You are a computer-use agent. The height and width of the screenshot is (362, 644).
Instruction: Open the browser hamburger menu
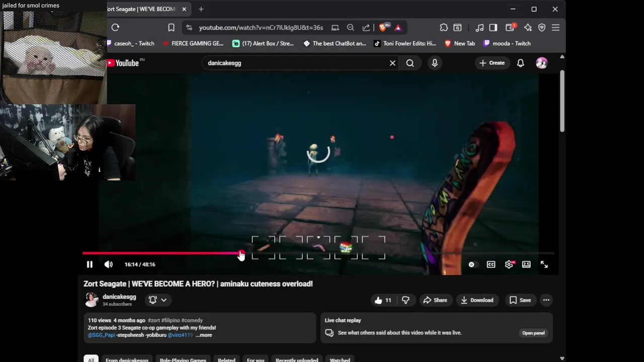click(555, 28)
